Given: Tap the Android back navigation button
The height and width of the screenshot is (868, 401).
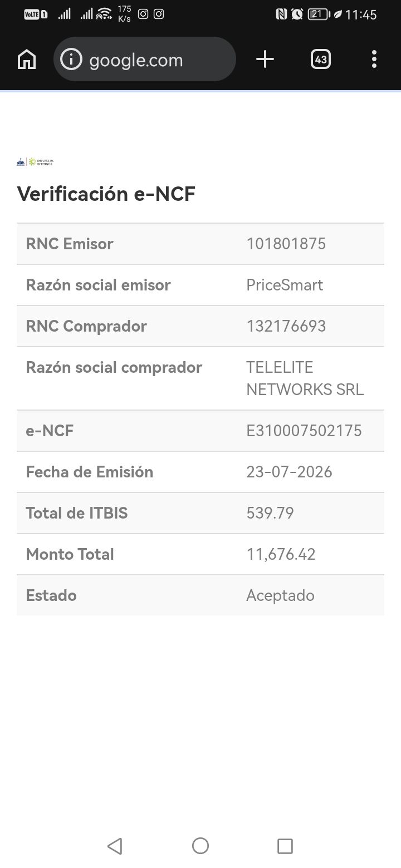Looking at the screenshot, I should tap(115, 846).
